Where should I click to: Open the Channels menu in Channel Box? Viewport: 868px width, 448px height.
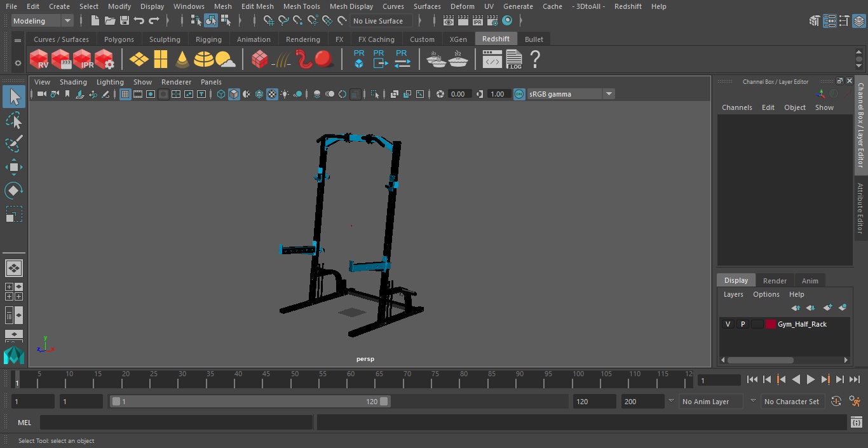click(x=736, y=107)
